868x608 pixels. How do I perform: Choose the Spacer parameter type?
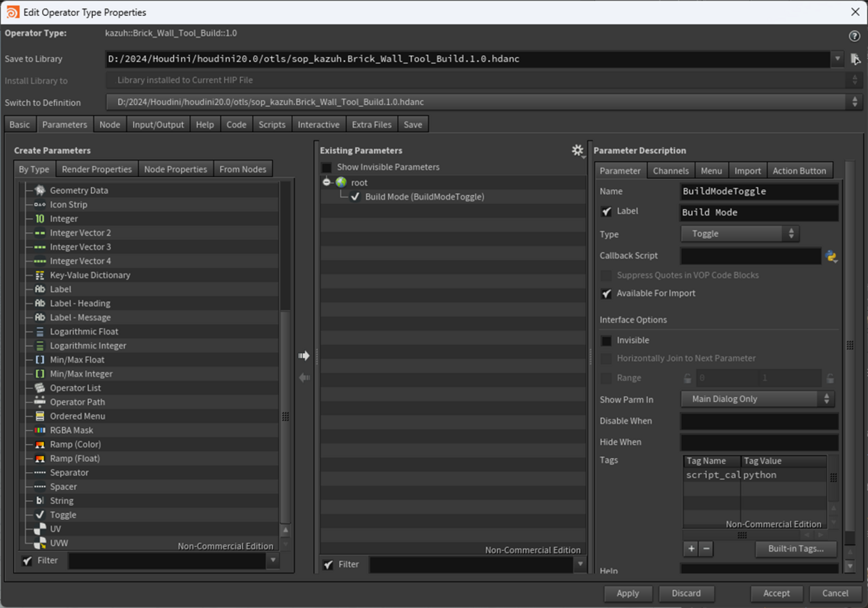click(x=63, y=487)
